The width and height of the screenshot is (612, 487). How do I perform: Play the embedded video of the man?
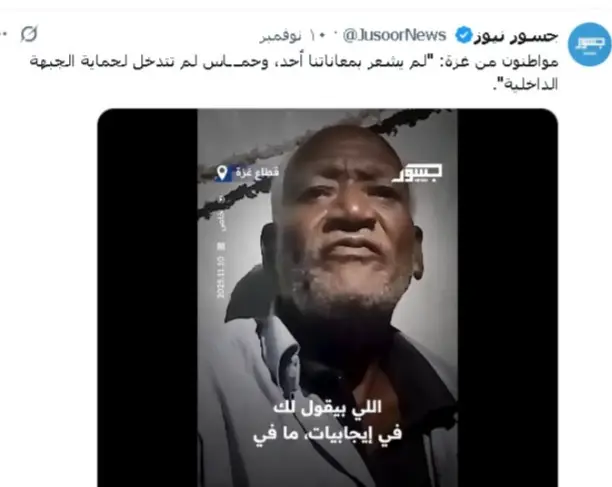(x=327, y=298)
